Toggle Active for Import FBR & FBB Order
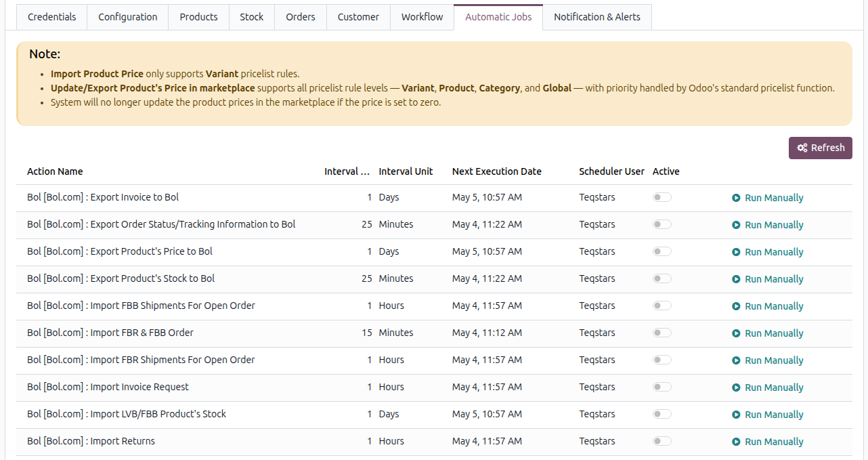 click(x=661, y=333)
